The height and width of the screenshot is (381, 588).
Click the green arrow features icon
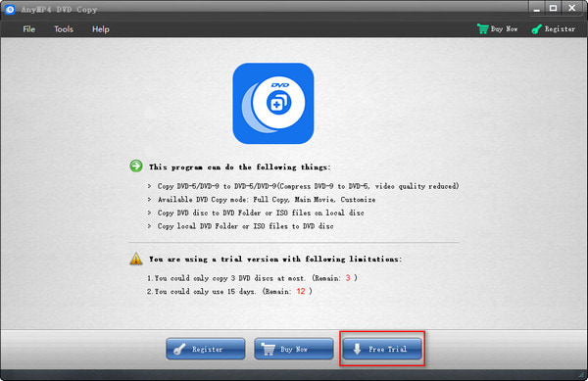pos(136,166)
